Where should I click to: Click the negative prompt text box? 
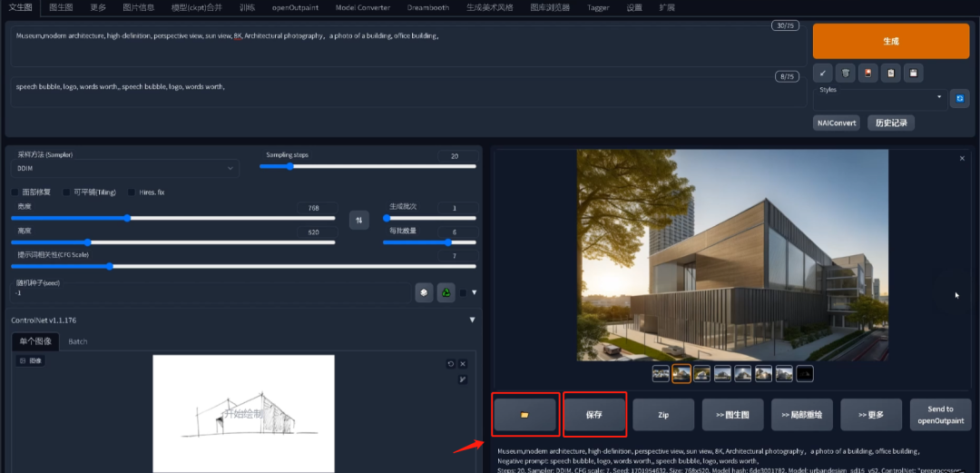[x=408, y=92]
